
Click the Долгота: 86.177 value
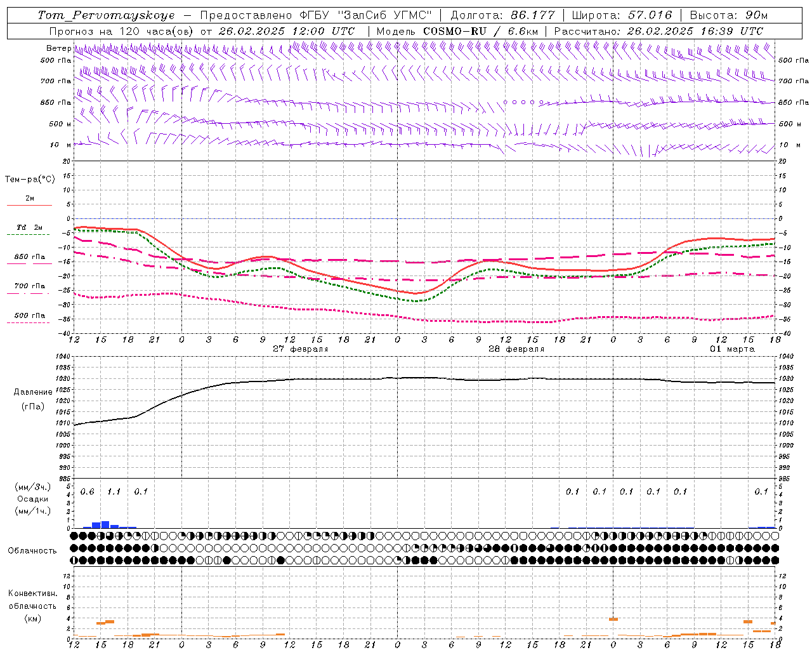tap(502, 15)
